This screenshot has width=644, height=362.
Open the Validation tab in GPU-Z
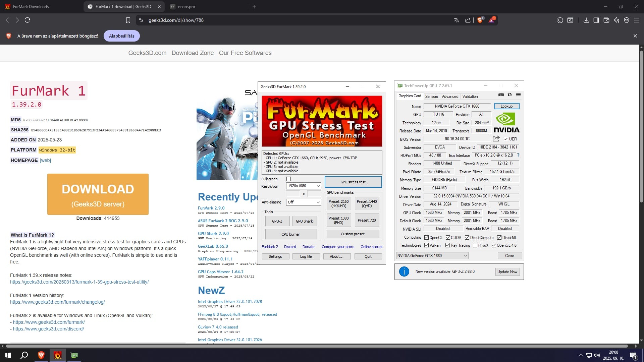click(470, 97)
